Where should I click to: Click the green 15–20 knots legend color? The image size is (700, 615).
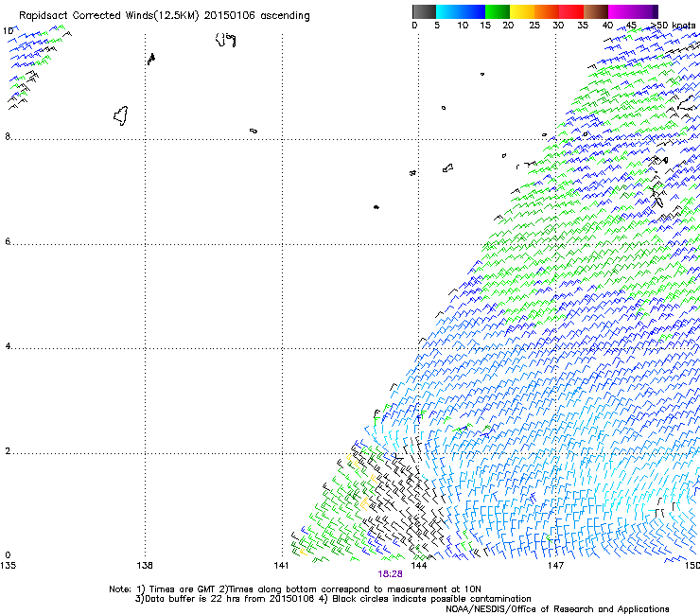(x=498, y=11)
